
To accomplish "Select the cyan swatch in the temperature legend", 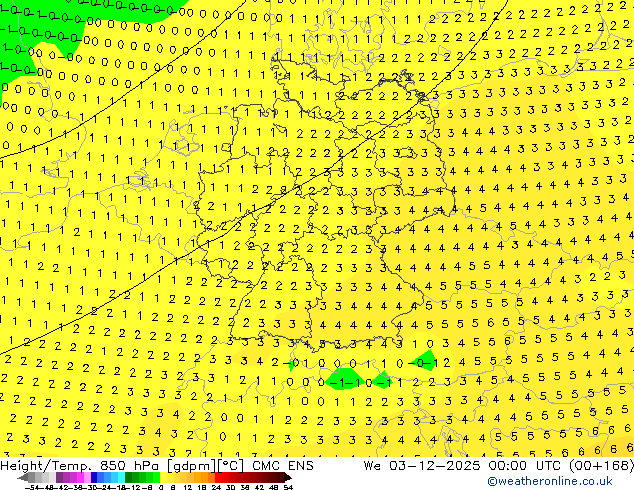I will 121,478.
